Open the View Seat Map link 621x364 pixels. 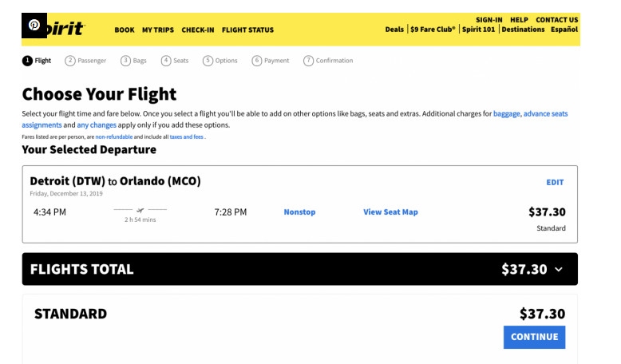click(x=390, y=212)
